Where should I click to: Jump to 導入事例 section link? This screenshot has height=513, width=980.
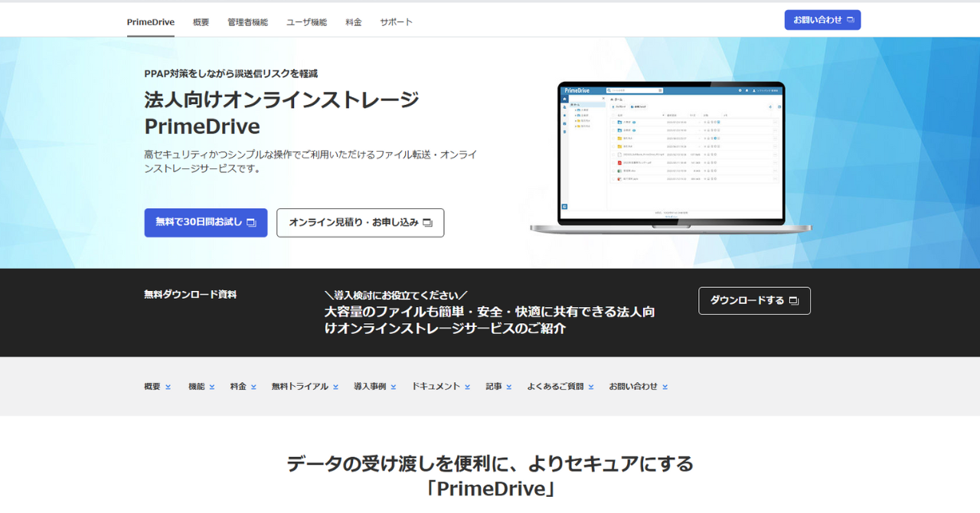coord(370,387)
